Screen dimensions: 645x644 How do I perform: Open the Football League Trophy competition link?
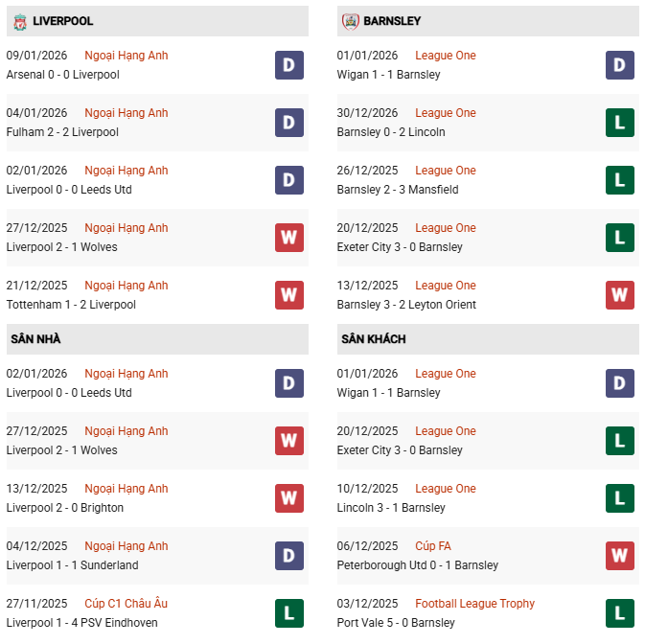tap(474, 604)
